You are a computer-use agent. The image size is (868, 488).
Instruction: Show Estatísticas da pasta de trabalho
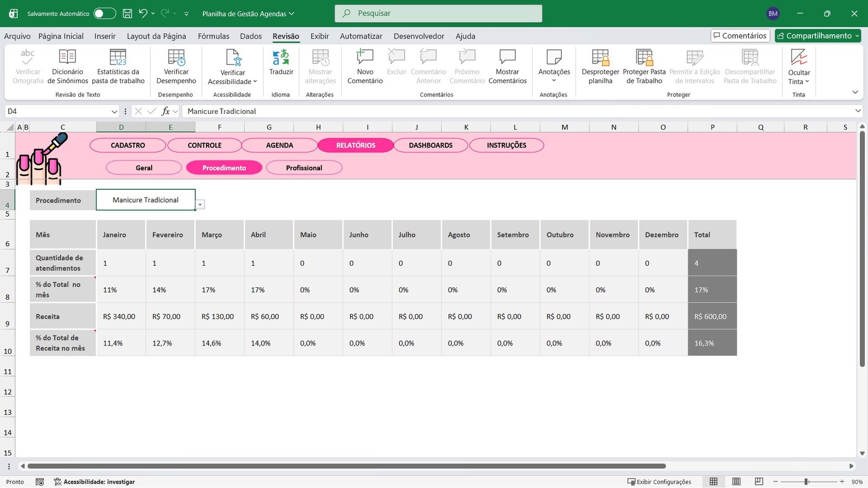(118, 66)
